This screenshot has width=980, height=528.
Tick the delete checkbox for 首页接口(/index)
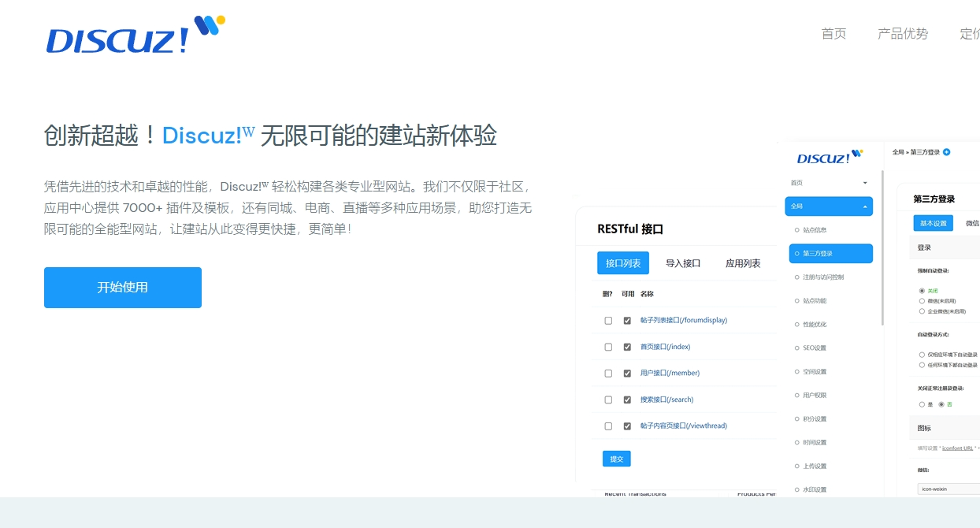[608, 347]
